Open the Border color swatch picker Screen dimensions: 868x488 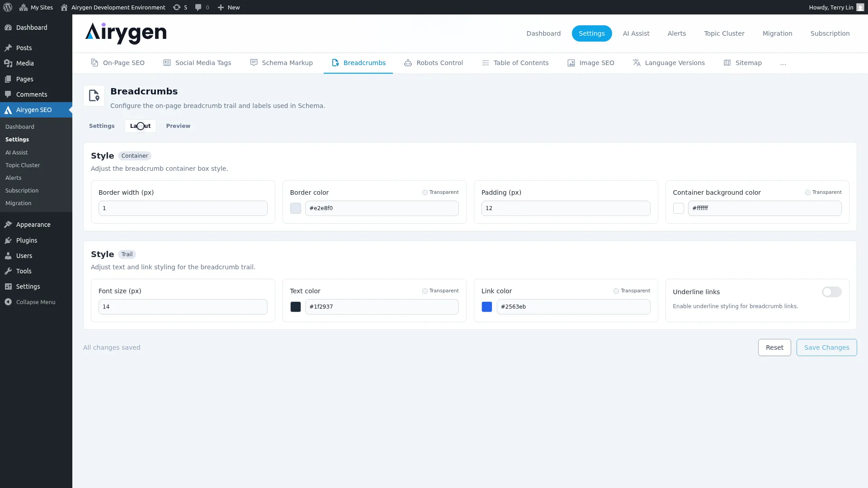coord(296,208)
